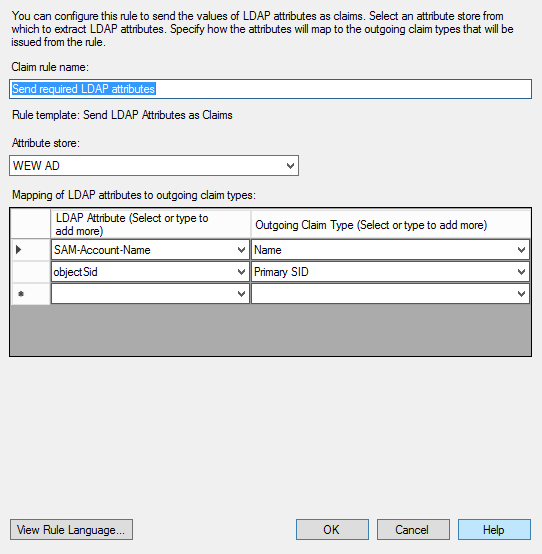The height and width of the screenshot is (554, 542).
Task: Click the Outgoing Claim Type column header
Action: tap(390, 224)
